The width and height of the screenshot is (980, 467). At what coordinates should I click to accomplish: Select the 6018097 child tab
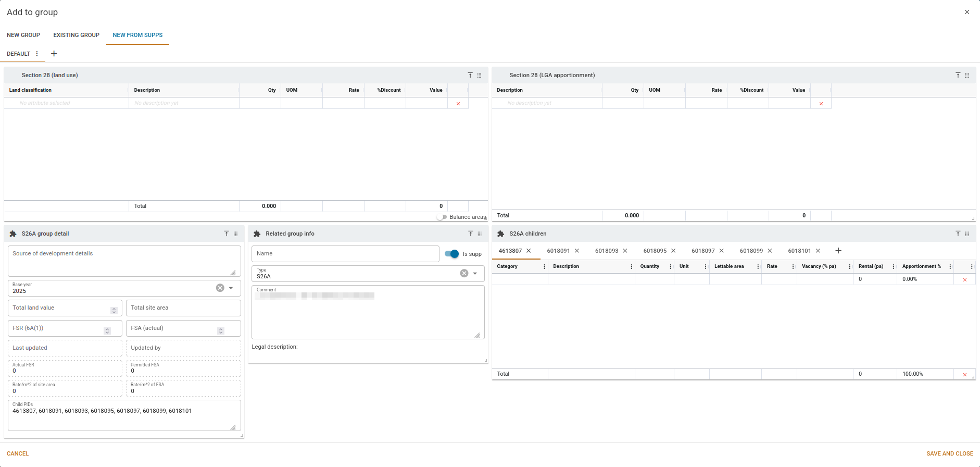point(703,251)
